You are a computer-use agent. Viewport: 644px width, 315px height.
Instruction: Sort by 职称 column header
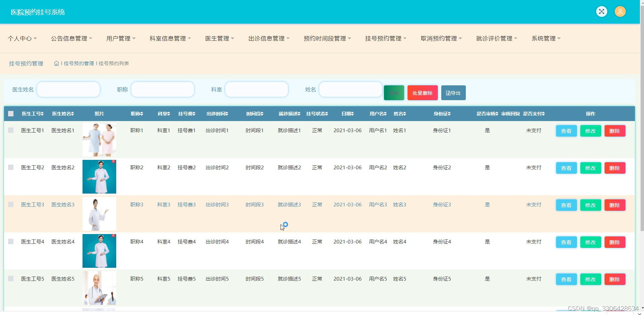pos(137,114)
